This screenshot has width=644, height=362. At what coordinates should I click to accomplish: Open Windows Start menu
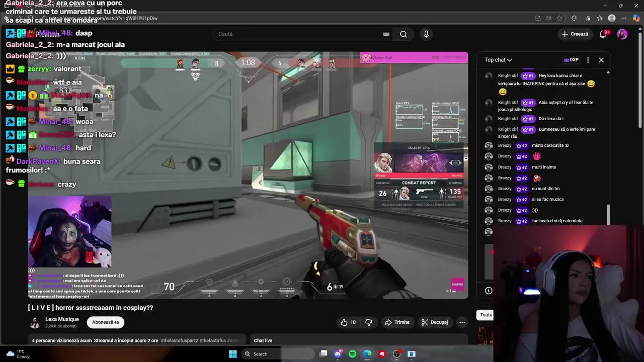tap(233, 354)
